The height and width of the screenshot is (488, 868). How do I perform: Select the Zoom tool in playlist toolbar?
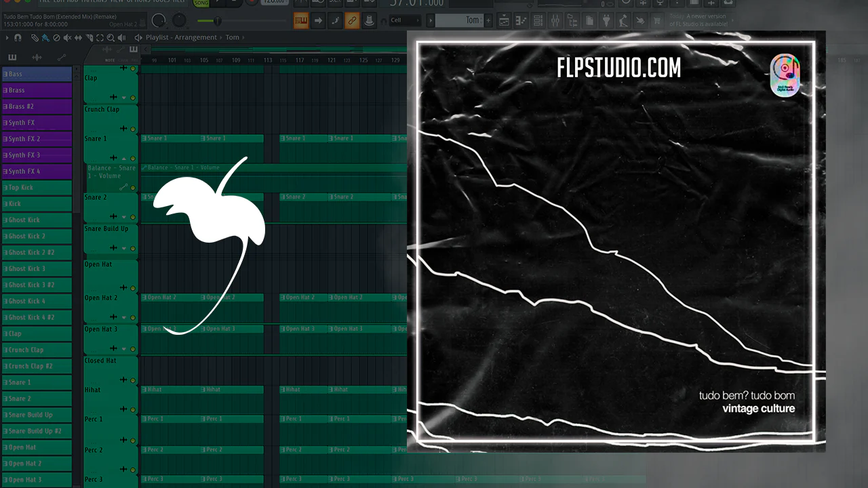point(111,38)
